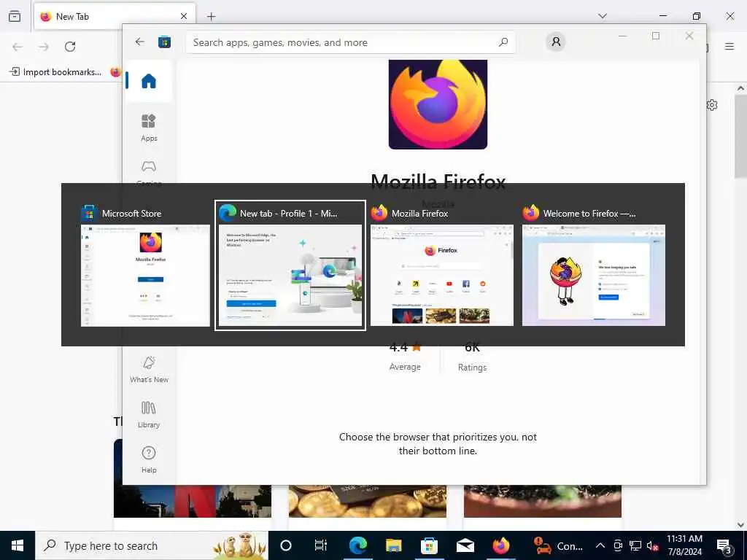Click the Type here to search box

coord(152,545)
